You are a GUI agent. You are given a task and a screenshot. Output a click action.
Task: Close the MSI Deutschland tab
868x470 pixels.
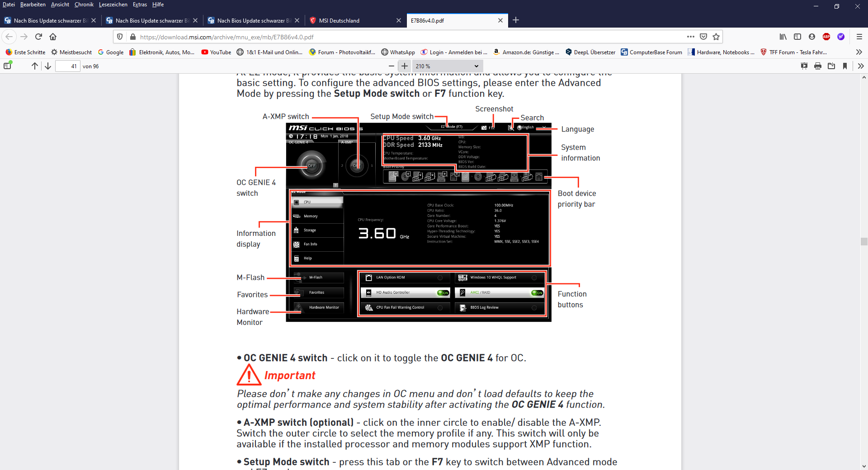tap(399, 20)
